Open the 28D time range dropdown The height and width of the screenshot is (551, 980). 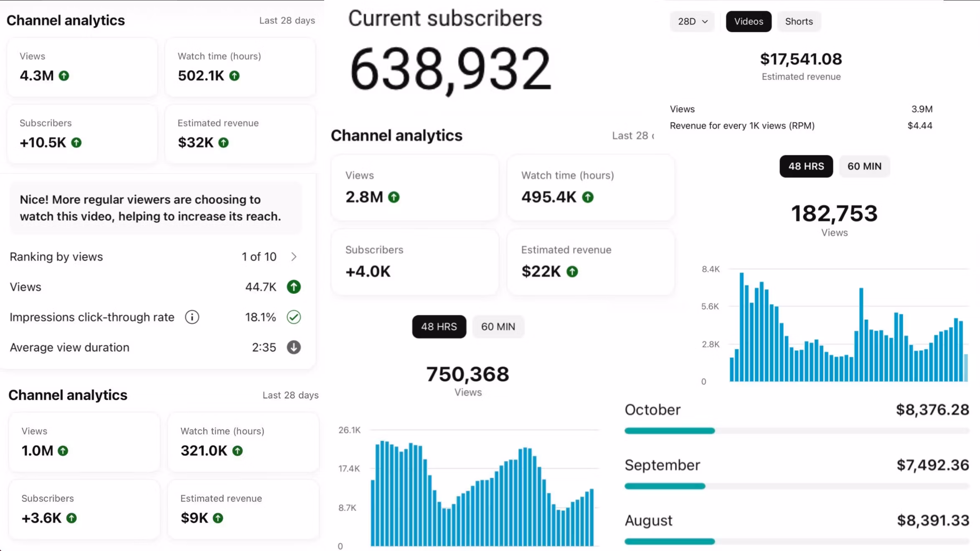click(692, 21)
